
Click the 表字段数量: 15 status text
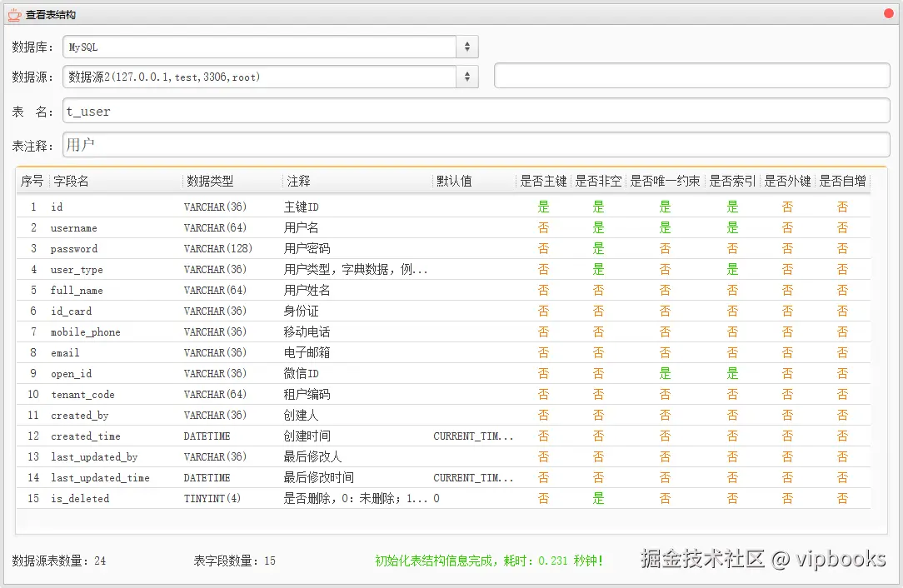point(234,561)
